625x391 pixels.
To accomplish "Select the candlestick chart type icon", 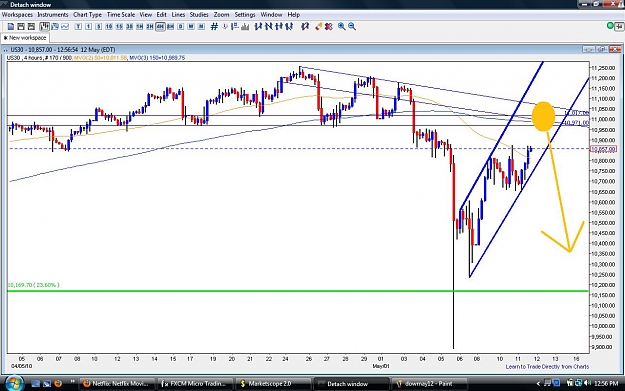I will pyautogui.click(x=44, y=27).
